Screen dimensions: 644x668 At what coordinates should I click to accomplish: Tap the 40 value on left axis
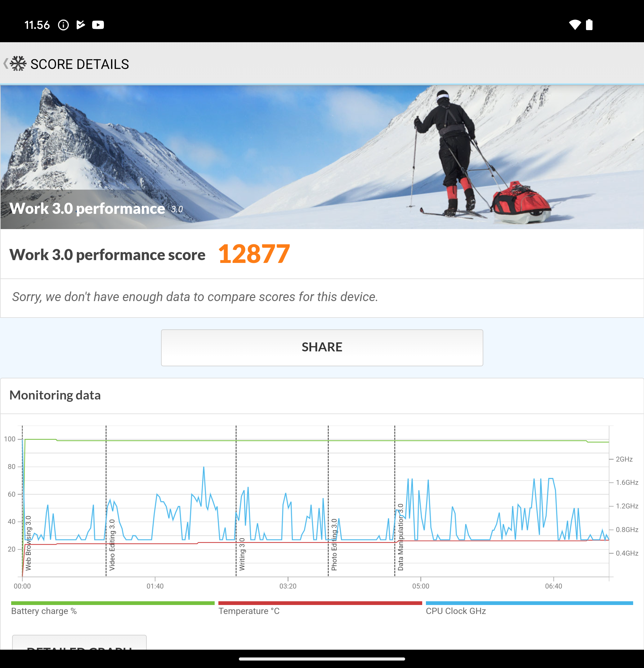click(x=11, y=521)
